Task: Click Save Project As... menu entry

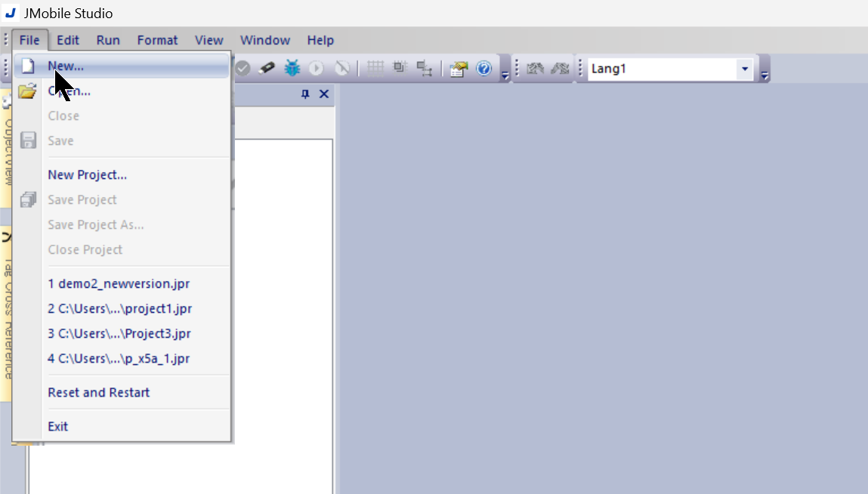Action: pyautogui.click(x=122, y=224)
